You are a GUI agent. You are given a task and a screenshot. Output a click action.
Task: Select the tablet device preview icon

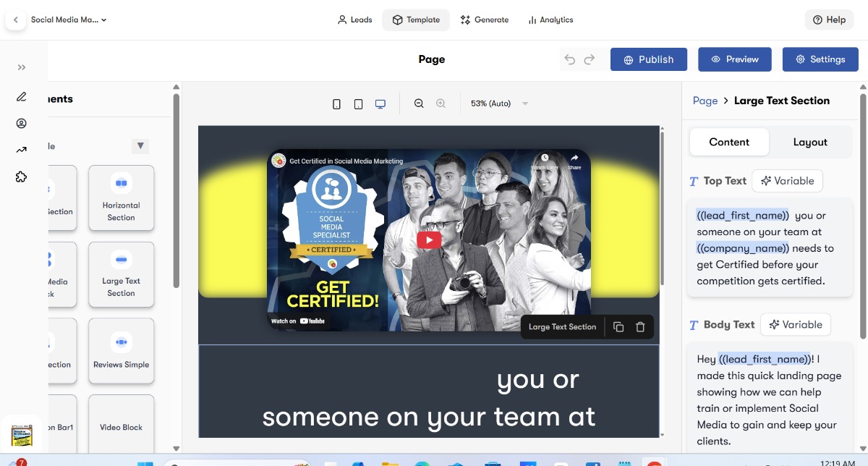[358, 104]
